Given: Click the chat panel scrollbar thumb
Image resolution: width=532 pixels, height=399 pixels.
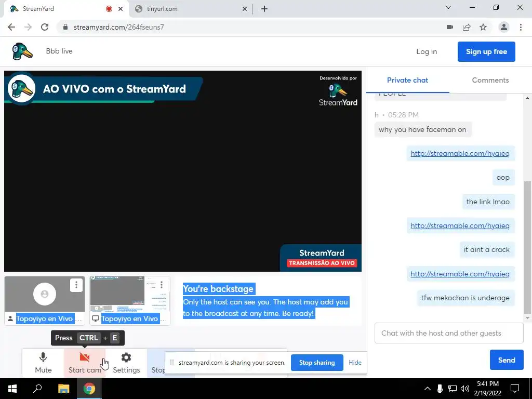Looking at the screenshot, I should (x=527, y=247).
